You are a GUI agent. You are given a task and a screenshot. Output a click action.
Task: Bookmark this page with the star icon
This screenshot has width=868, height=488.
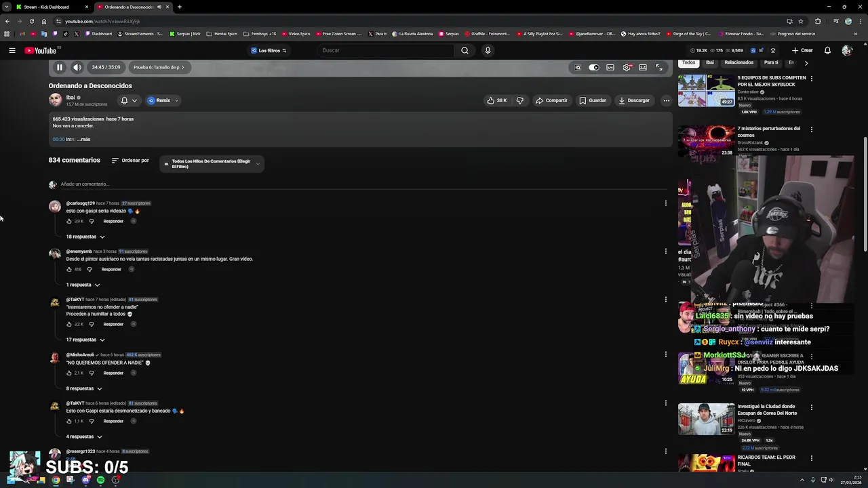801,21
